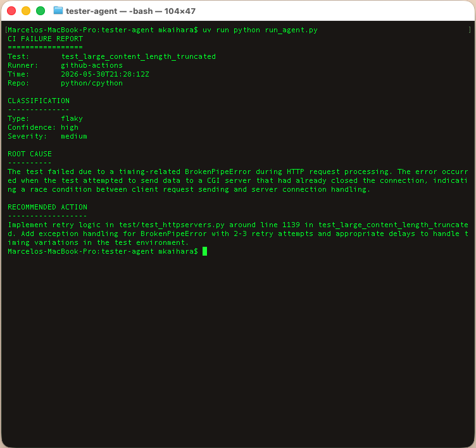Click the test name 'test_large_content_length_truncated' in Test row
The height and width of the screenshot is (448, 476).
139,57
